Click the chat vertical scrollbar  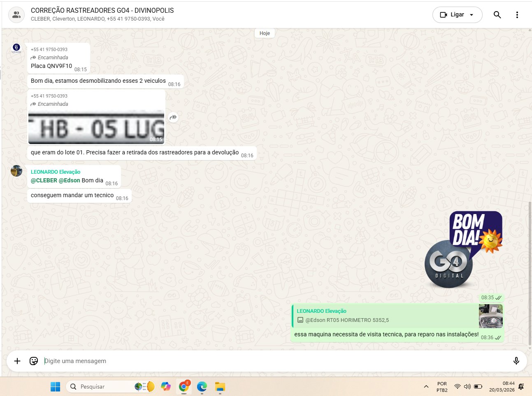(x=530, y=272)
